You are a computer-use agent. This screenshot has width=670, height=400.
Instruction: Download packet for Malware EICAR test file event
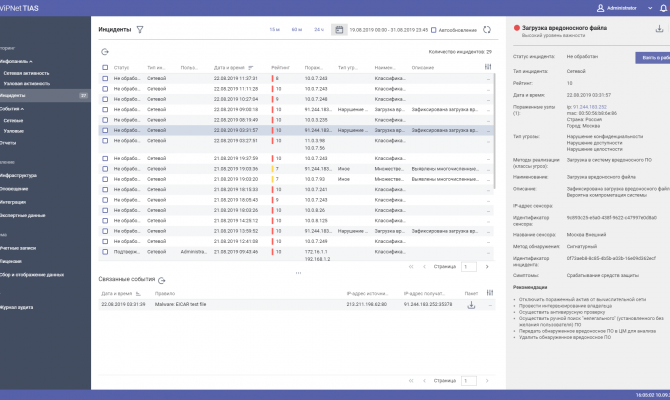point(471,305)
